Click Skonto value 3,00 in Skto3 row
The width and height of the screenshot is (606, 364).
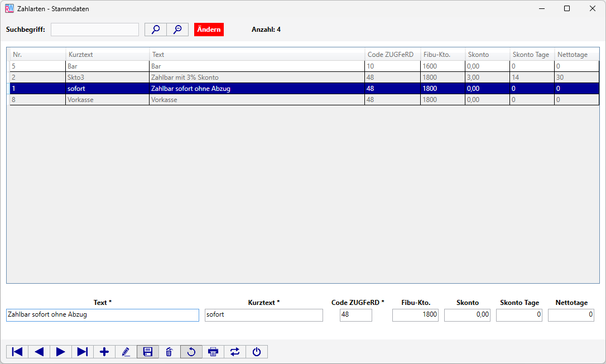pos(487,77)
